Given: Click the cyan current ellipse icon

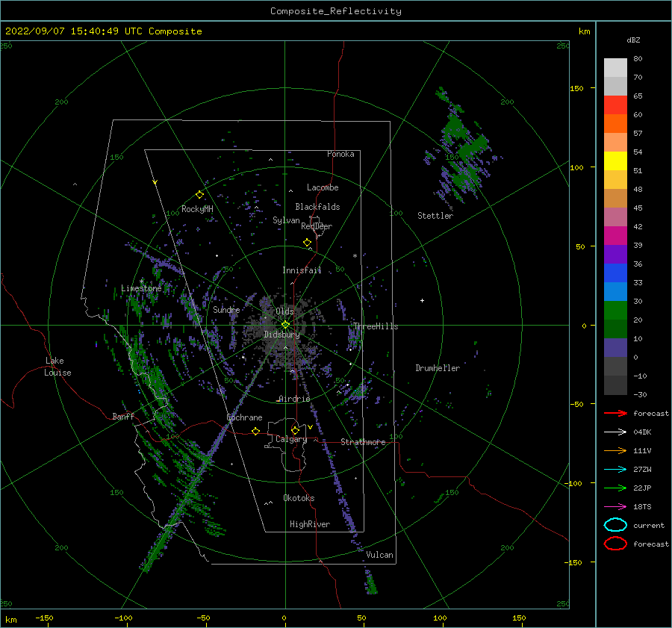Looking at the screenshot, I should point(615,525).
